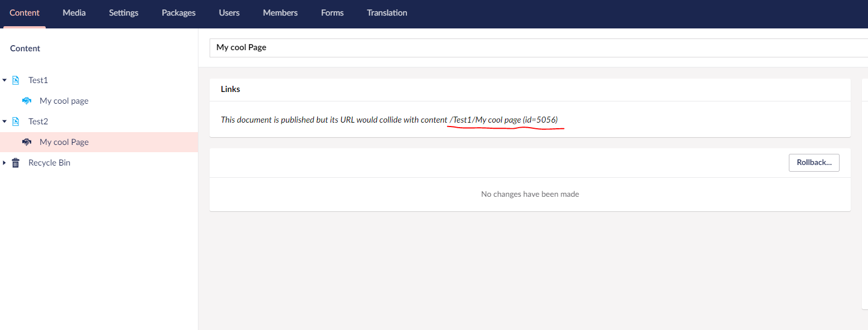
Task: Switch to the Media section
Action: pyautogui.click(x=74, y=13)
